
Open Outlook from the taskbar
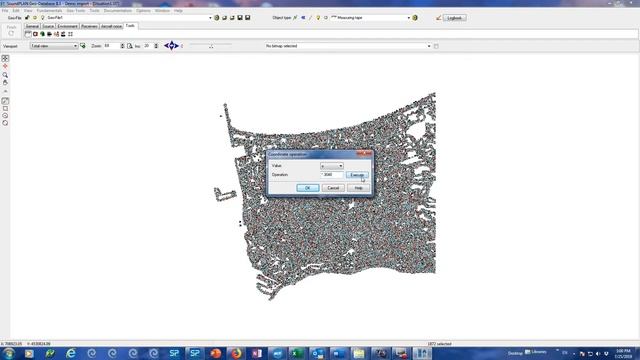coord(318,353)
